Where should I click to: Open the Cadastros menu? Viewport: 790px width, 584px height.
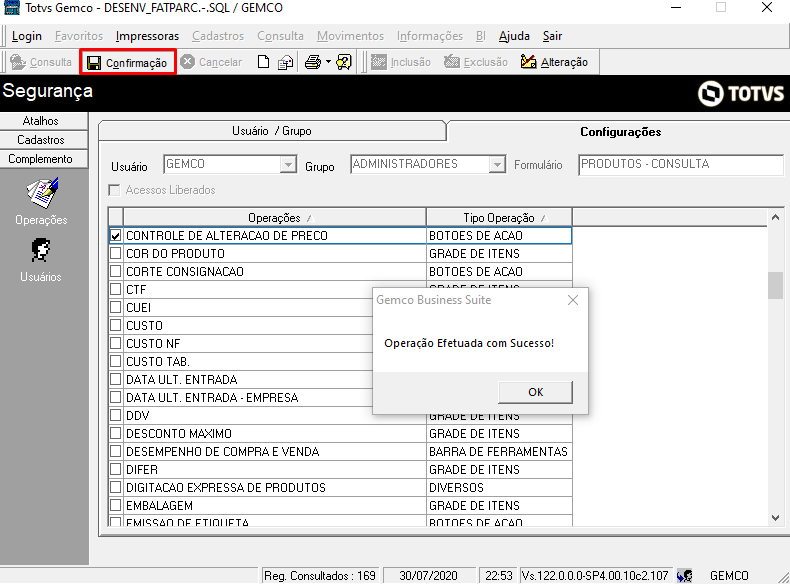(218, 36)
